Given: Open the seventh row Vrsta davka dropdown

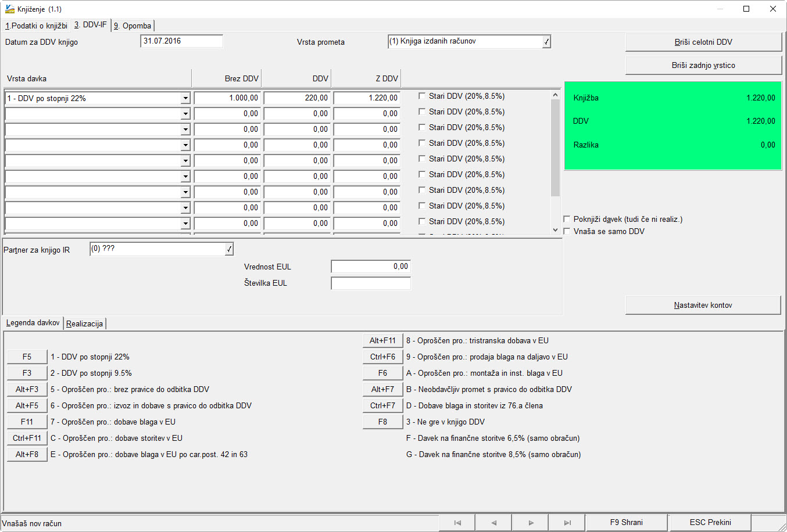Looking at the screenshot, I should (185, 192).
